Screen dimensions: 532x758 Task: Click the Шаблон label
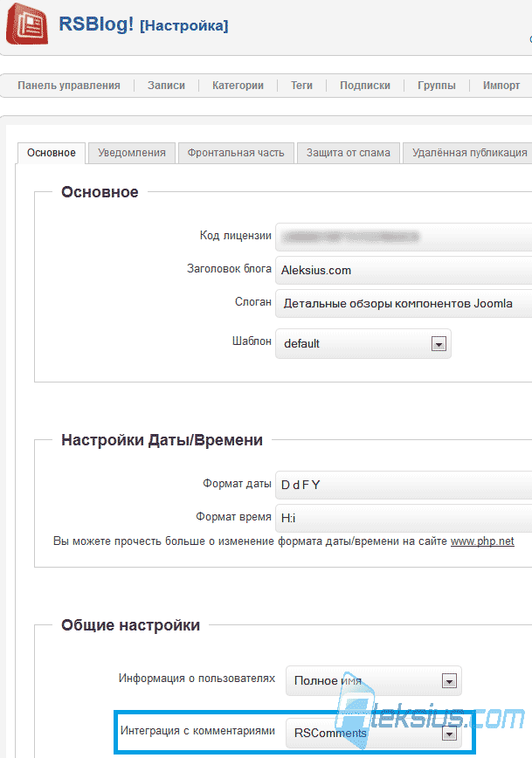pyautogui.click(x=252, y=341)
